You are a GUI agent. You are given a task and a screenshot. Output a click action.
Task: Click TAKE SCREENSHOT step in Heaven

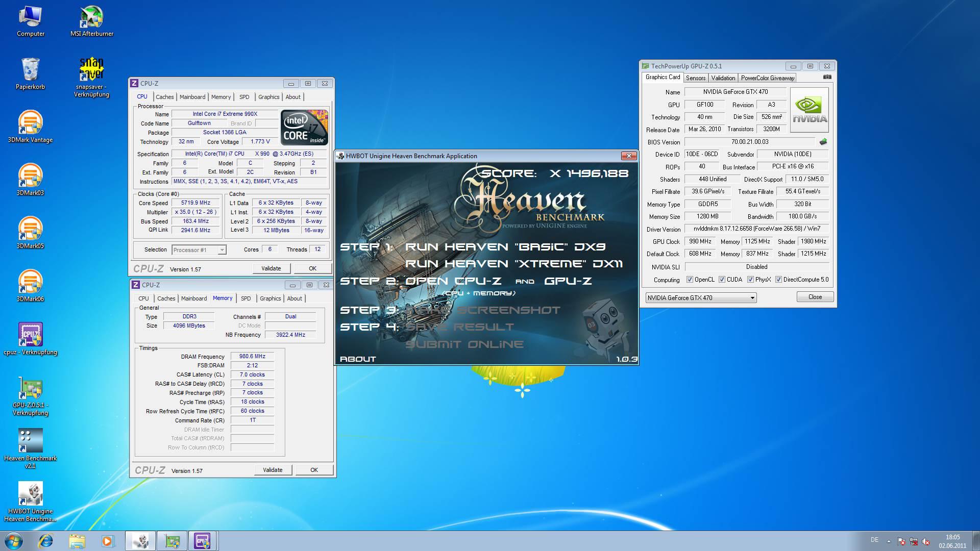[x=483, y=310]
